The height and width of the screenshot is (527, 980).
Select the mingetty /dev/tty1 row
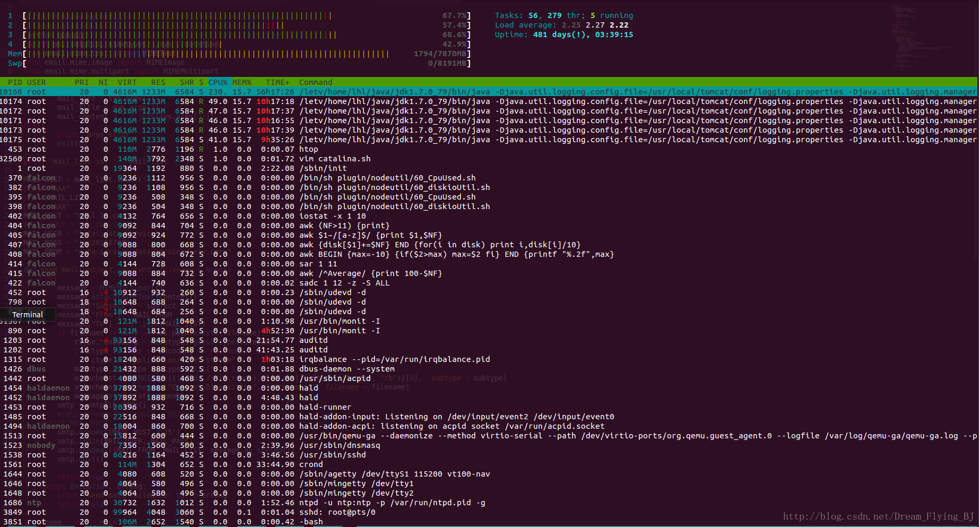pyautogui.click(x=489, y=483)
